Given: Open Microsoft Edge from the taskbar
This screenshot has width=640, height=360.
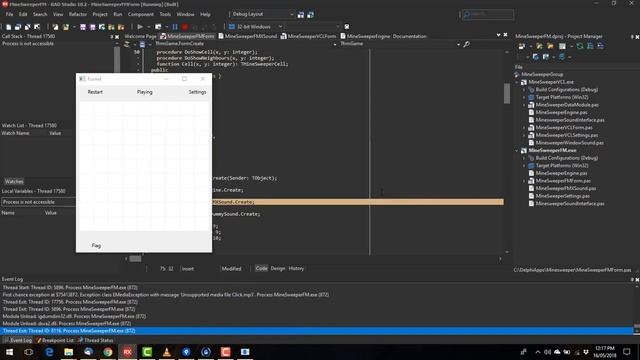Looking at the screenshot, I should tap(49, 352).
